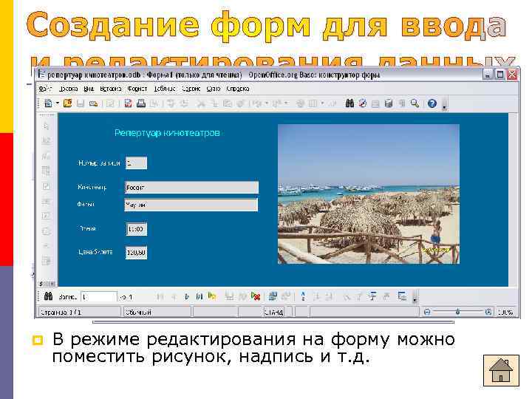Click the Обычный page style status field
The height and width of the screenshot is (399, 532).
pyautogui.click(x=157, y=312)
